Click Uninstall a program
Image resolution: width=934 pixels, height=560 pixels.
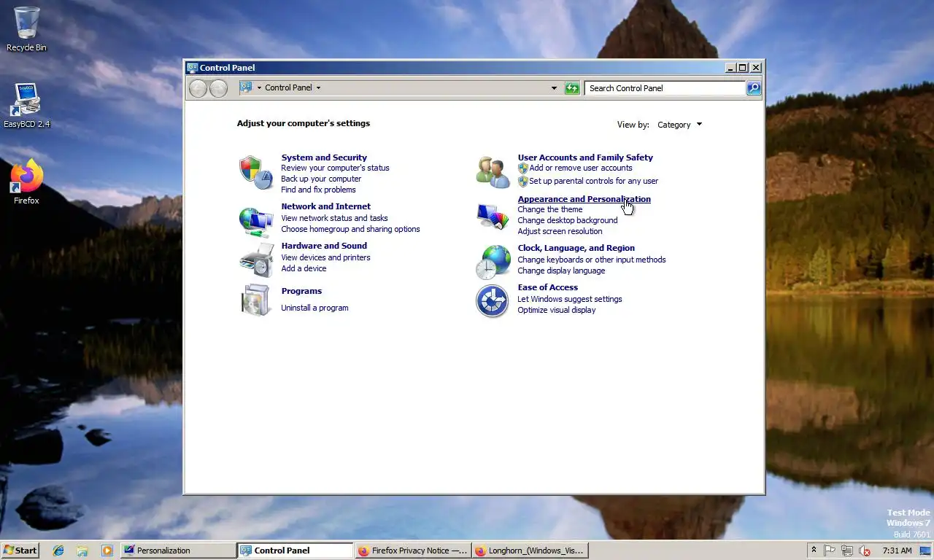[314, 308]
